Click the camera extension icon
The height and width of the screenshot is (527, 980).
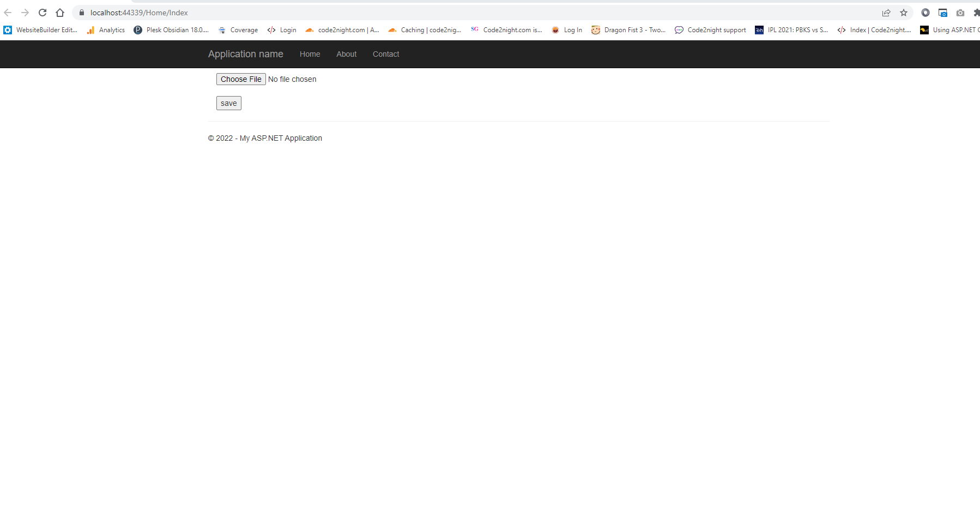click(960, 13)
